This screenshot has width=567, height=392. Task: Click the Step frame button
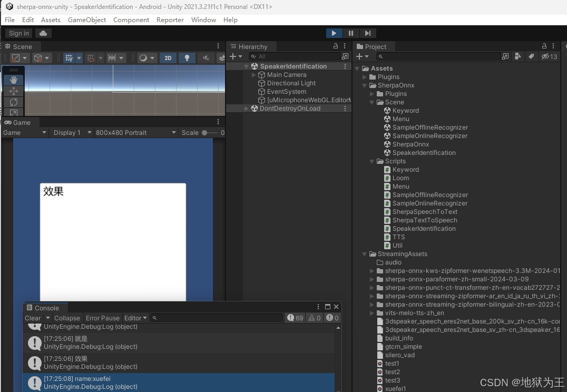368,33
